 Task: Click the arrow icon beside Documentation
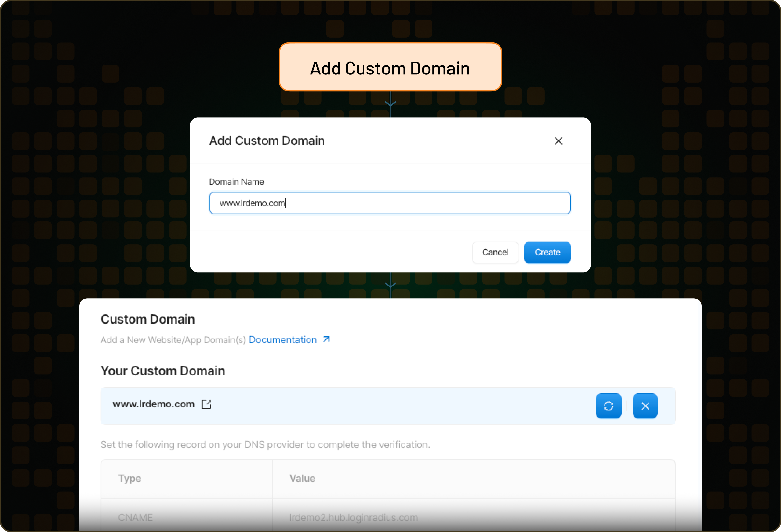(326, 339)
